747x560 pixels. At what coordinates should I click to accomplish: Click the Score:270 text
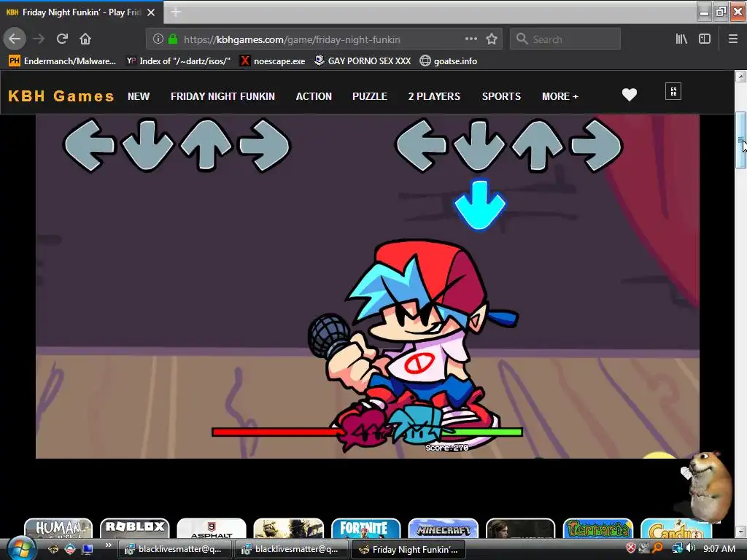click(447, 448)
